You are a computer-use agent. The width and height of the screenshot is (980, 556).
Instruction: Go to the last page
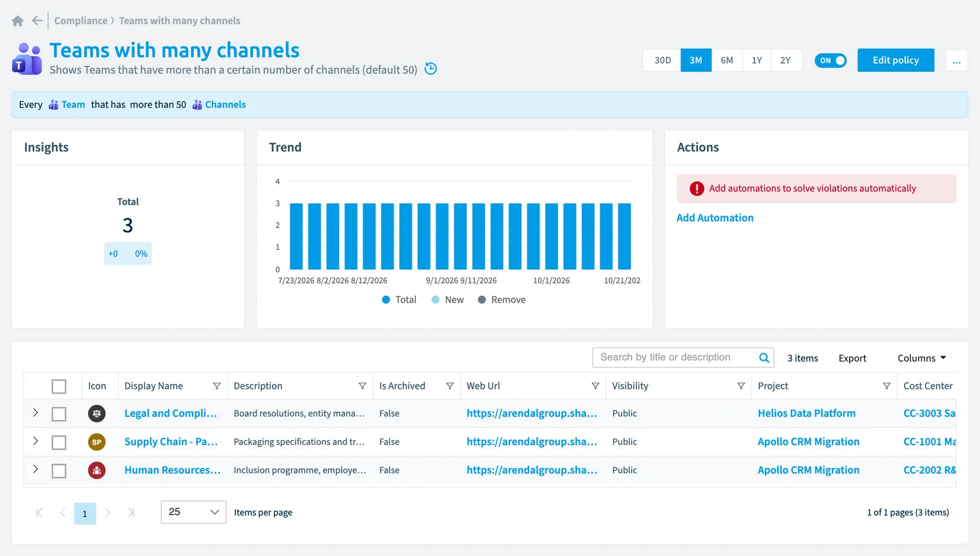click(131, 513)
